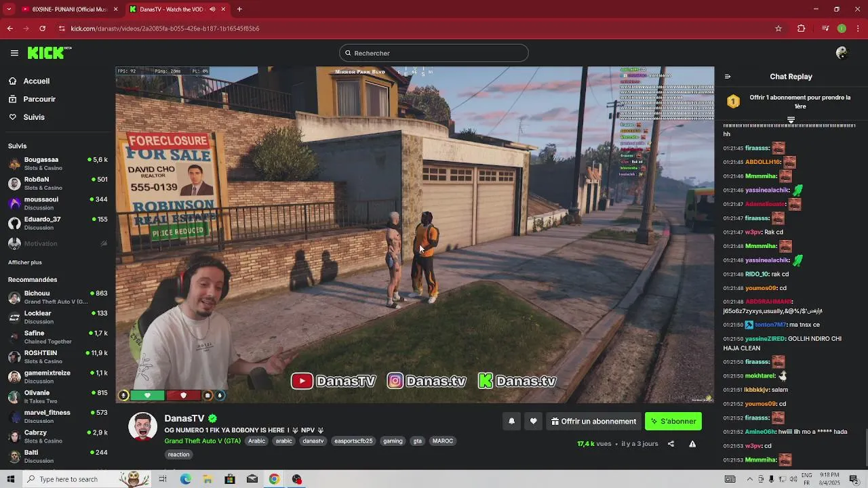Select the easportscfb25 tag

coord(353,441)
